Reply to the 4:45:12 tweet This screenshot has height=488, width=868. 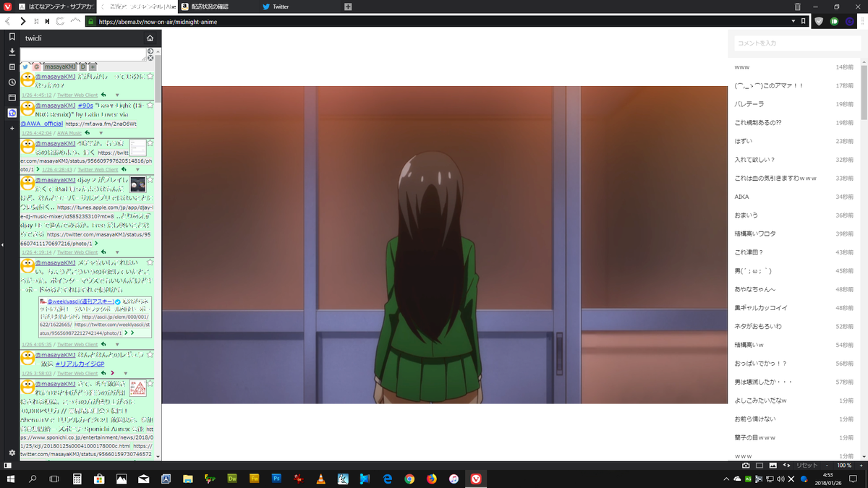pyautogui.click(x=103, y=95)
